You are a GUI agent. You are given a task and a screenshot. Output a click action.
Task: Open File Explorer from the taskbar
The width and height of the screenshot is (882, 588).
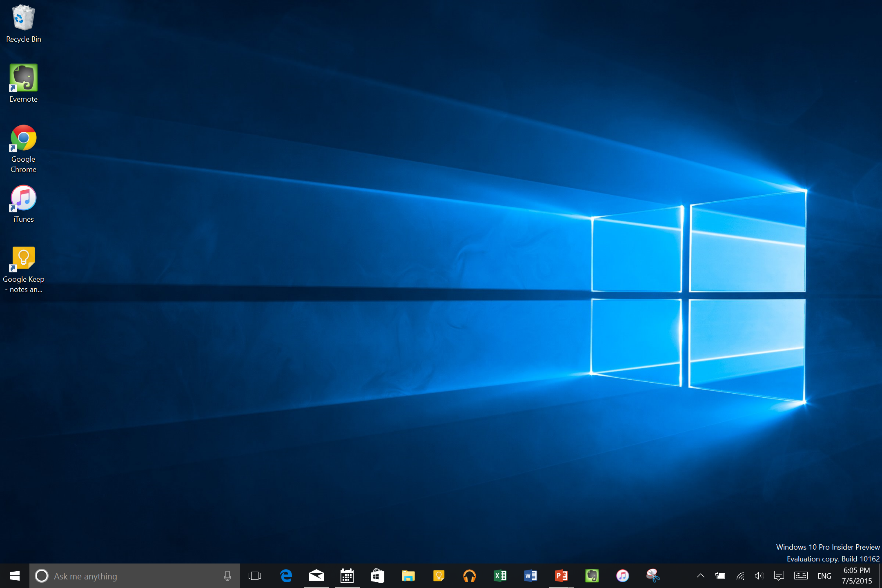click(408, 576)
